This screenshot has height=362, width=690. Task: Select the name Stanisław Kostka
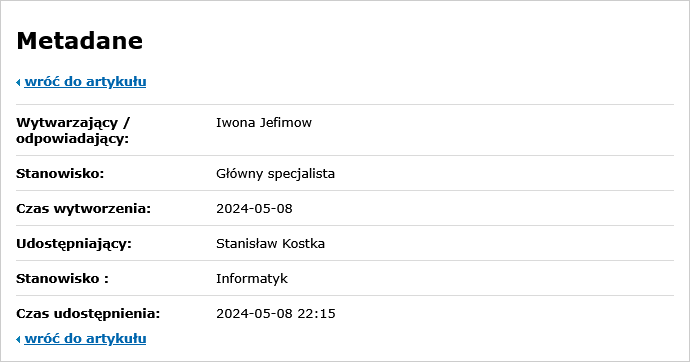coord(271,244)
